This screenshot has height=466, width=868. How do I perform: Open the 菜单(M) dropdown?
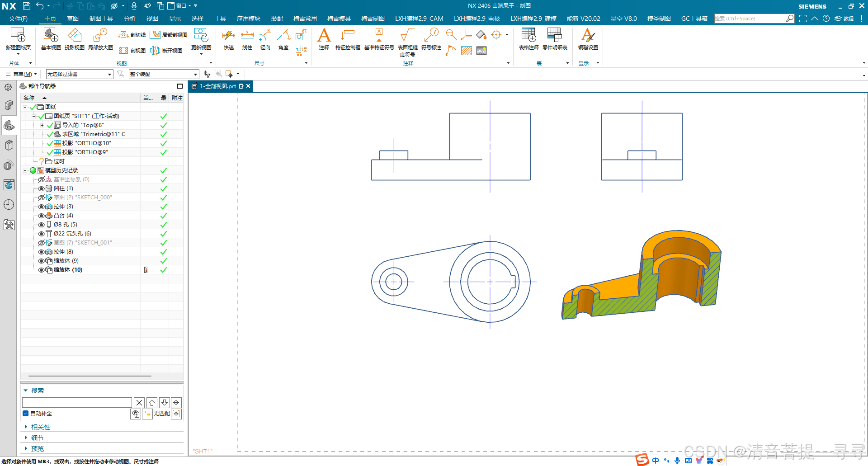[21, 74]
